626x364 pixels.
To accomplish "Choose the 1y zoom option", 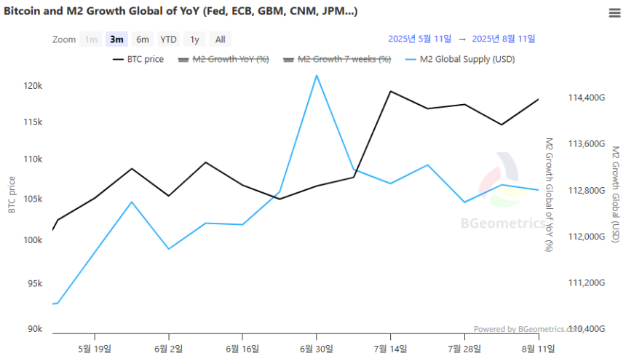I will point(194,39).
